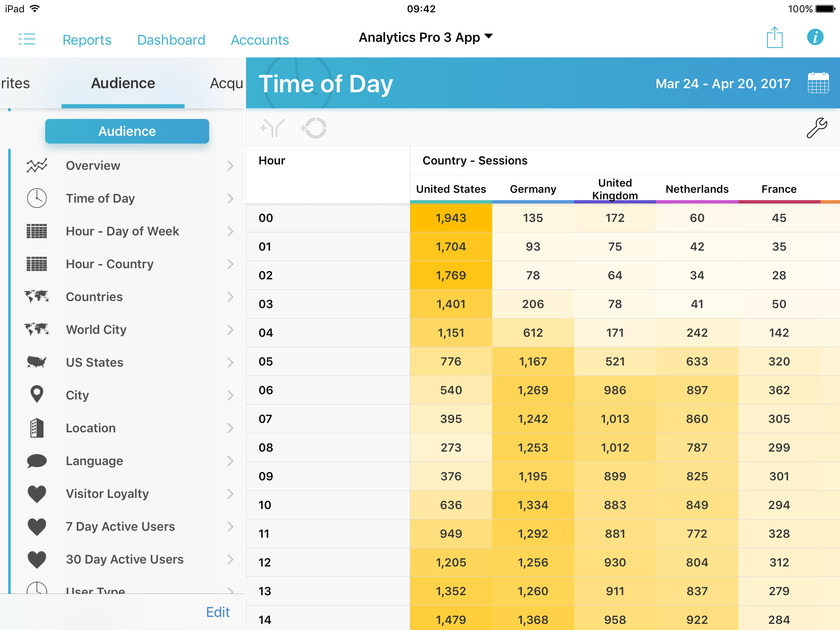Select the Time of Day clock icon
Screen dimensions: 840x630
coord(37,199)
